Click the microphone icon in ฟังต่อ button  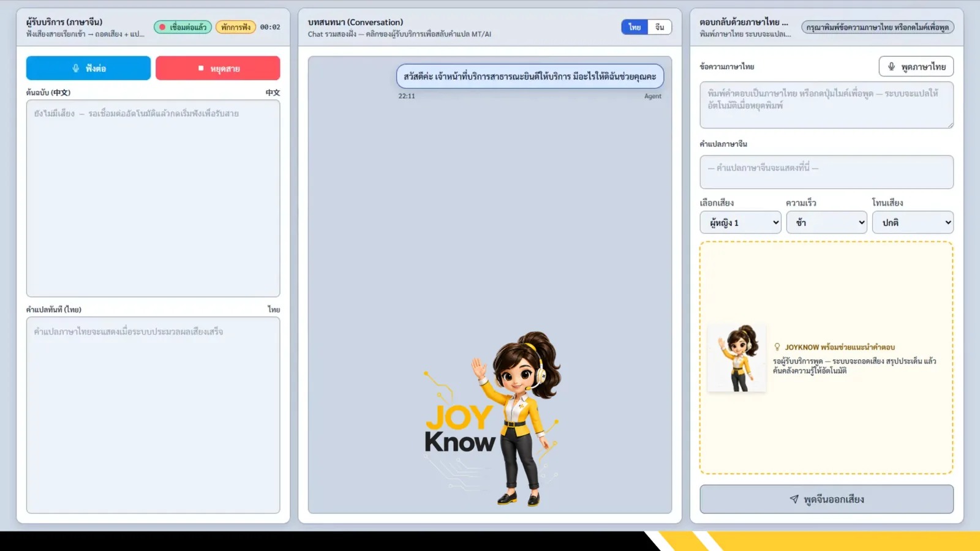pyautogui.click(x=76, y=68)
